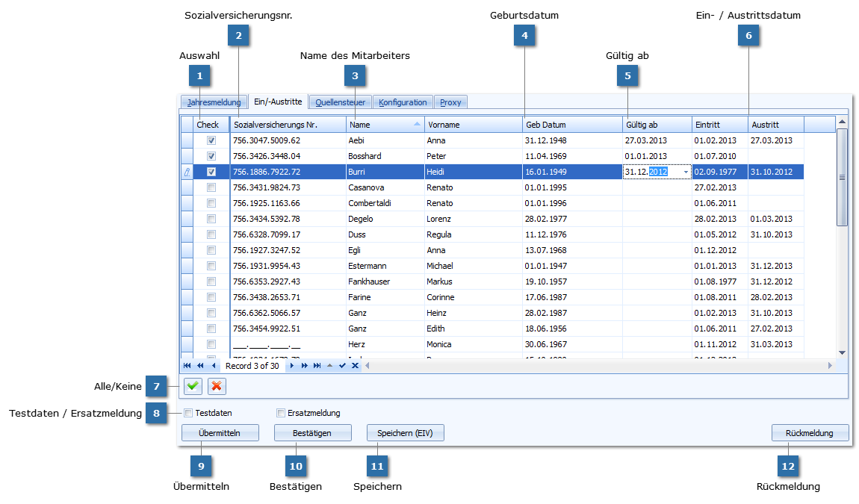
Task: Cancel edit with navigator X icon
Action: pos(355,366)
